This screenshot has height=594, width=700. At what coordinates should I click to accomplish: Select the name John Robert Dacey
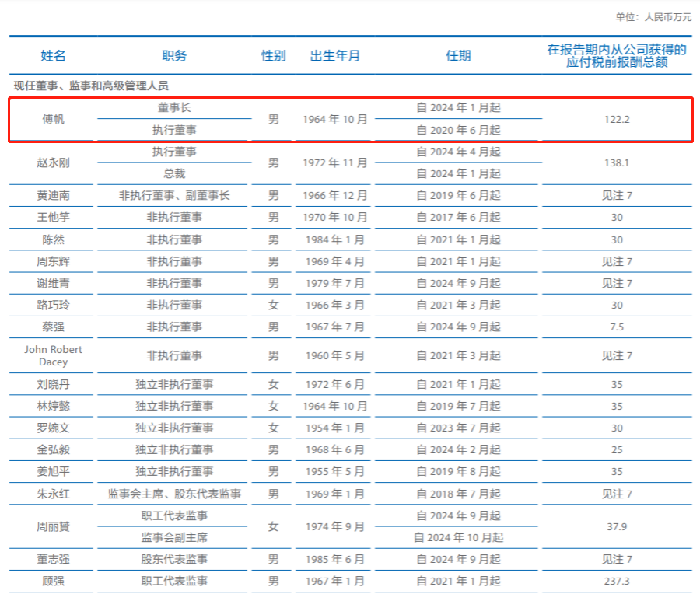pyautogui.click(x=53, y=355)
